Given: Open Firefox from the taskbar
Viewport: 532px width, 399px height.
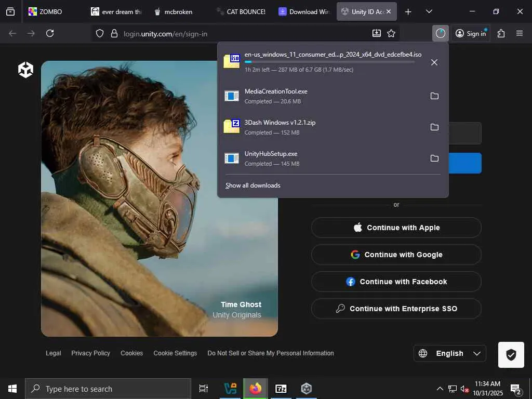Looking at the screenshot, I should click(x=256, y=389).
